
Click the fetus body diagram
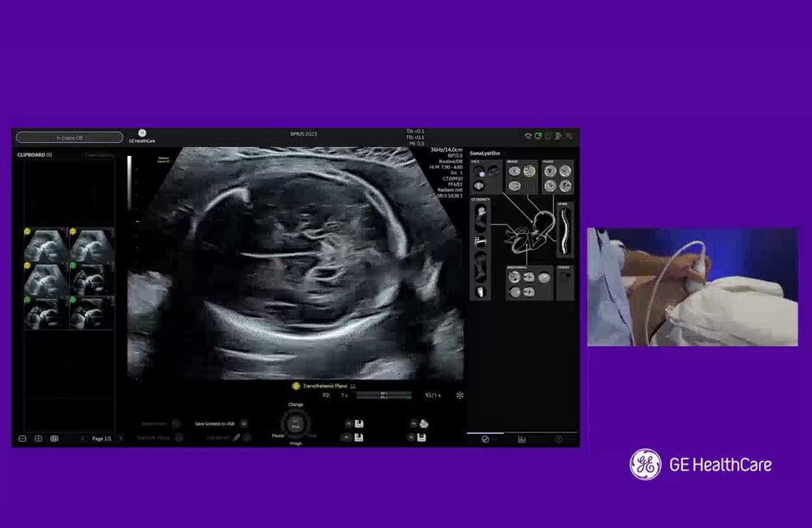click(x=529, y=232)
